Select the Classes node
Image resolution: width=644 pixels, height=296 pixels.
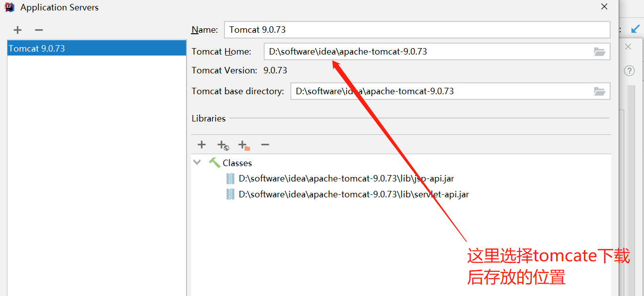tap(237, 163)
